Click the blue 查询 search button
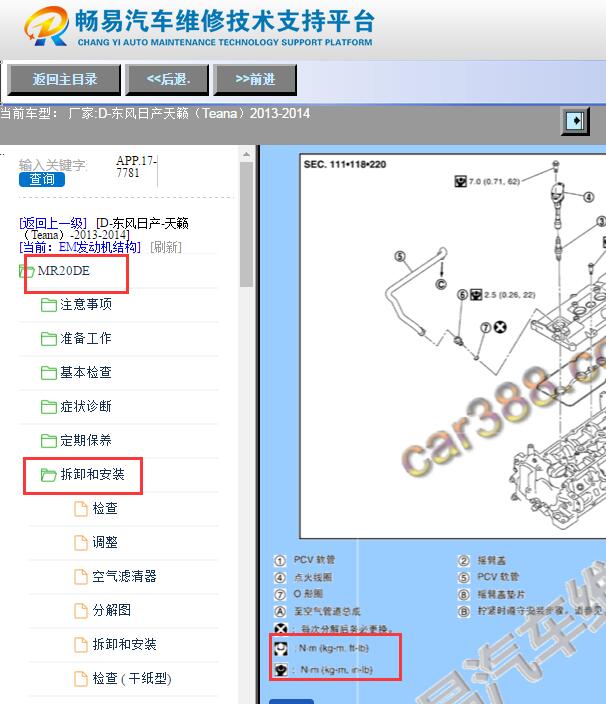Screen dimensions: 606x704 point(42,180)
